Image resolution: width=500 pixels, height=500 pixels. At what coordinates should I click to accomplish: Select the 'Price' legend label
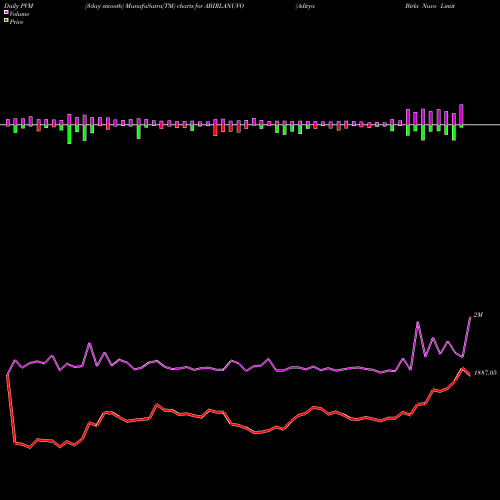pyautogui.click(x=16, y=22)
